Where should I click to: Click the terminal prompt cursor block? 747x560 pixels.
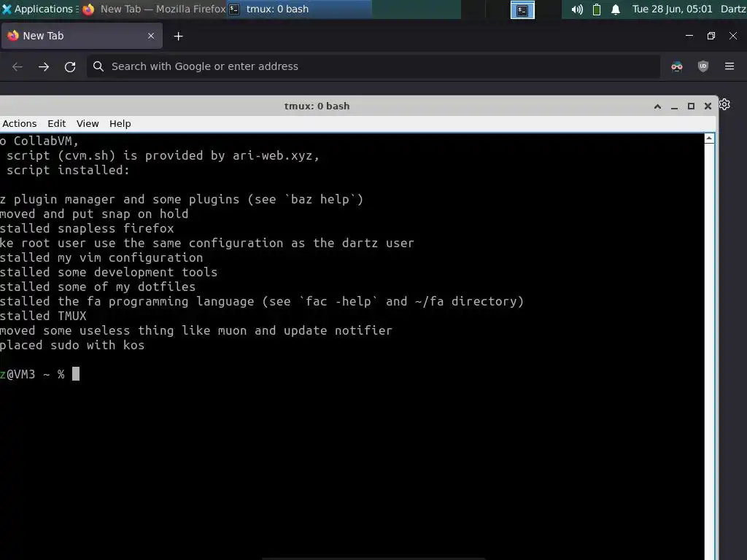pos(75,374)
